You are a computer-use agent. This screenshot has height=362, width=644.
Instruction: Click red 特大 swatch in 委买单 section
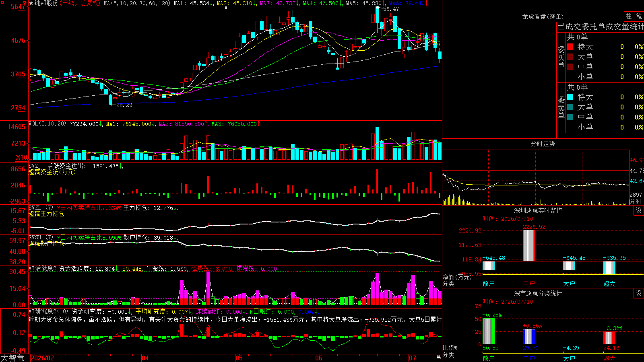tap(570, 47)
